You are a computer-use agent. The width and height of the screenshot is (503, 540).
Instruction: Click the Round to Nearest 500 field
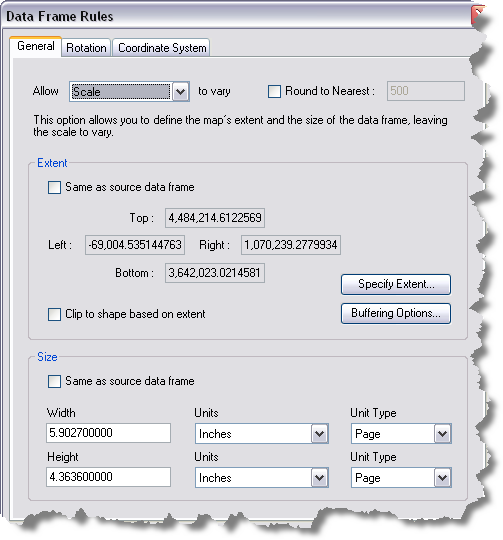pyautogui.click(x=426, y=91)
